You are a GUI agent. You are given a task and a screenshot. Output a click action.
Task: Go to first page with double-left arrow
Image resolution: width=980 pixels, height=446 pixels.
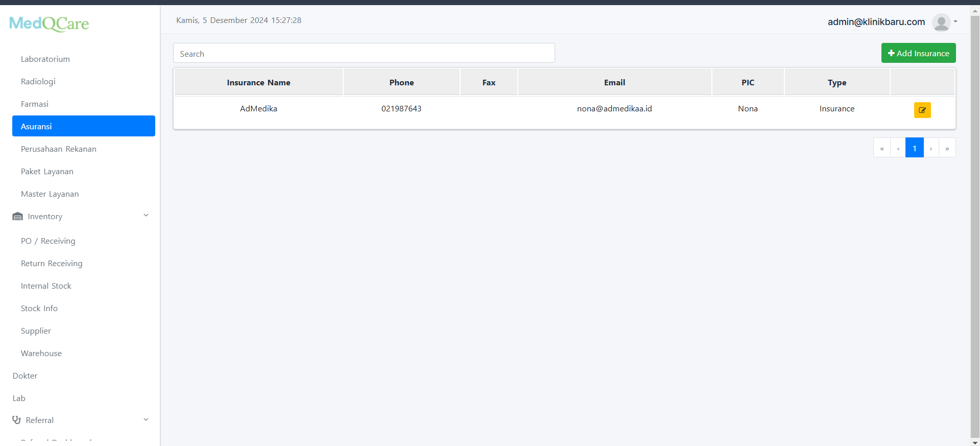[881, 148]
